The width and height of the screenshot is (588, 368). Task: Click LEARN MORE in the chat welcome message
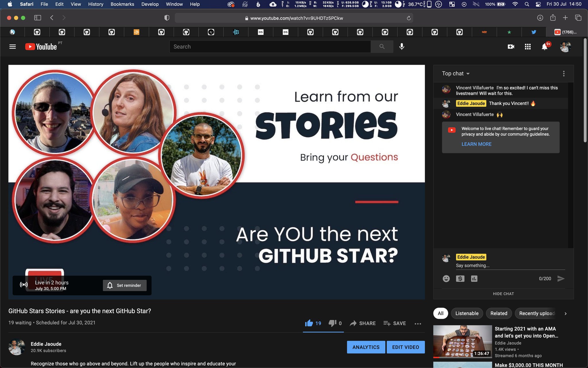coord(476,144)
